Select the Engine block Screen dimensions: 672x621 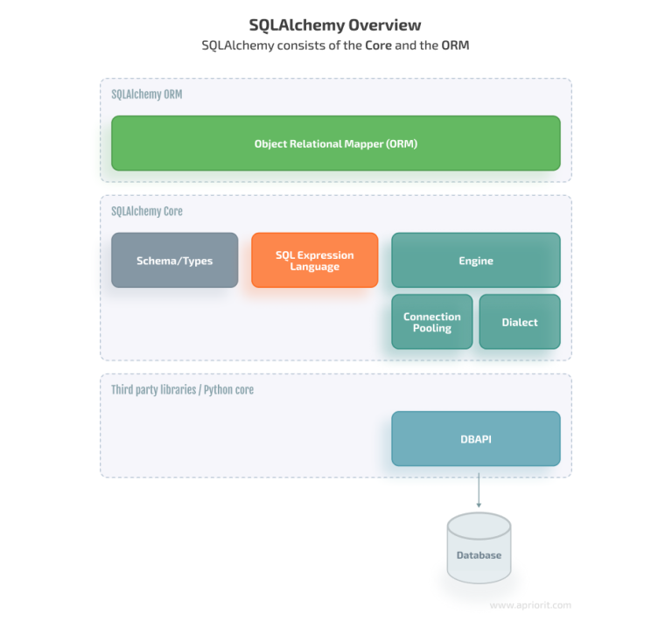(475, 261)
